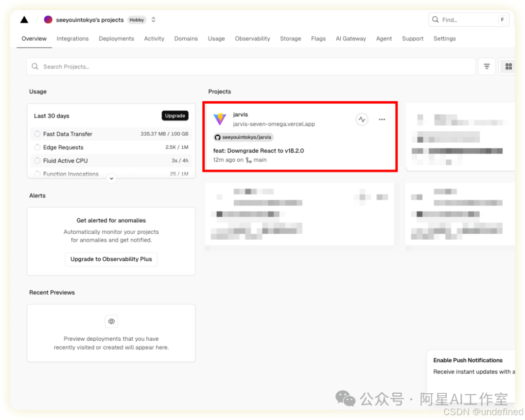The height and width of the screenshot is (420, 525).
Task: Open jarvis activity pulse icon
Action: (x=362, y=119)
